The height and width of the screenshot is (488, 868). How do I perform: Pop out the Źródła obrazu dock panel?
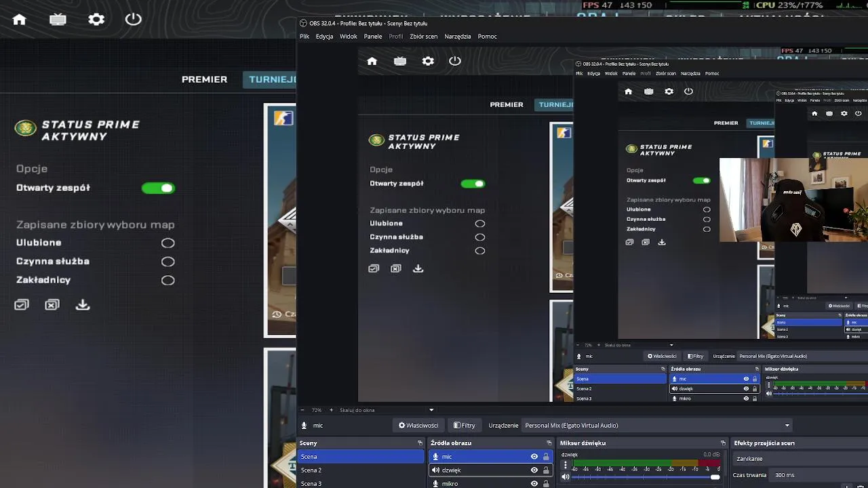(x=549, y=443)
